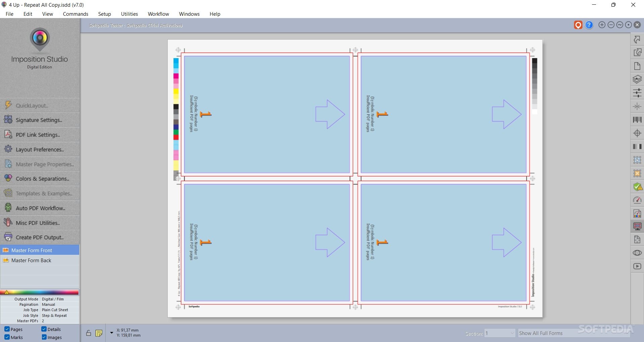Click Create PDF Output

(x=40, y=237)
